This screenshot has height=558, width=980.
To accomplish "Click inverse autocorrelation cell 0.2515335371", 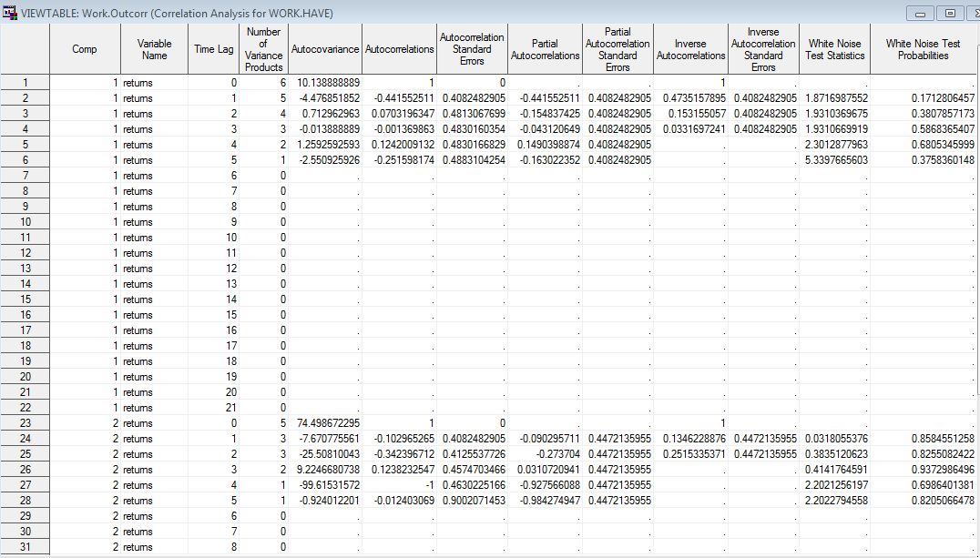I will pos(690,454).
